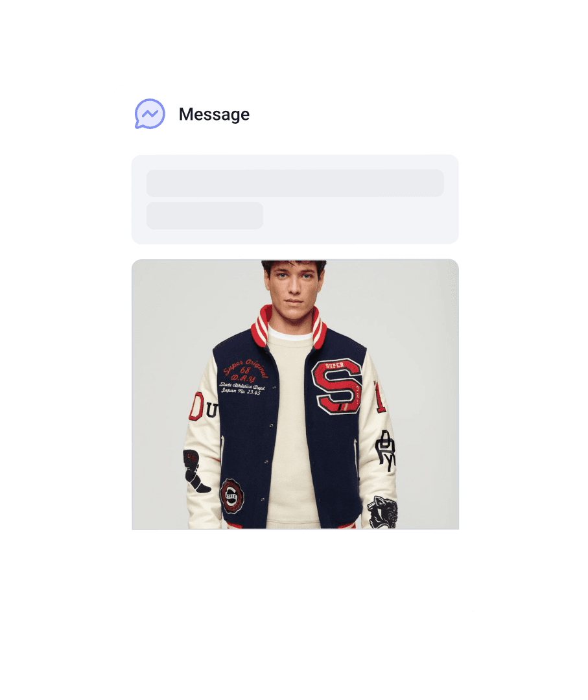Click the short placeholder line in message bubble
588x700 pixels.
pyautogui.click(x=205, y=216)
